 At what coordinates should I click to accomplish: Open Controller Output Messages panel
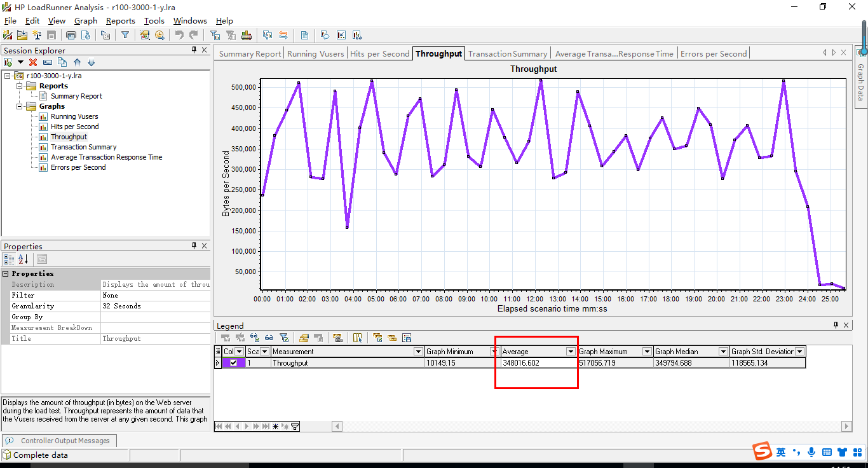pos(59,441)
